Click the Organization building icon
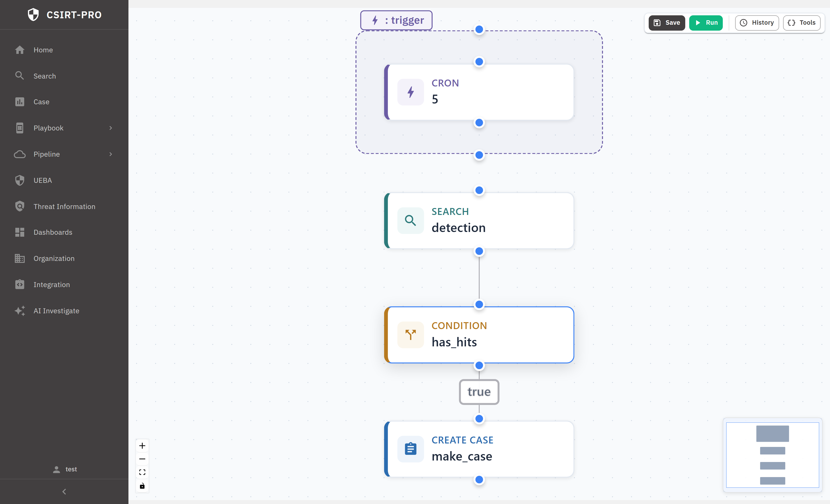The width and height of the screenshot is (830, 504). 20,258
